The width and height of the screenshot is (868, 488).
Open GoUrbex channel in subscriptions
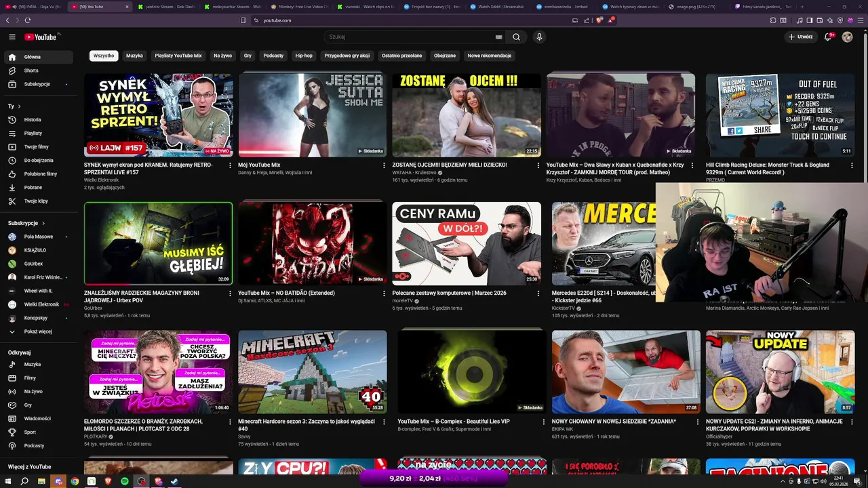pos(38,264)
